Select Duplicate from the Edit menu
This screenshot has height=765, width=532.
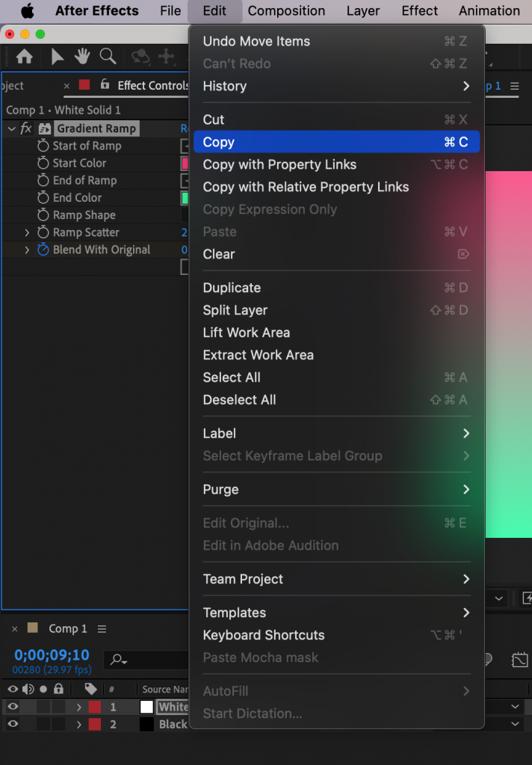pyautogui.click(x=232, y=288)
